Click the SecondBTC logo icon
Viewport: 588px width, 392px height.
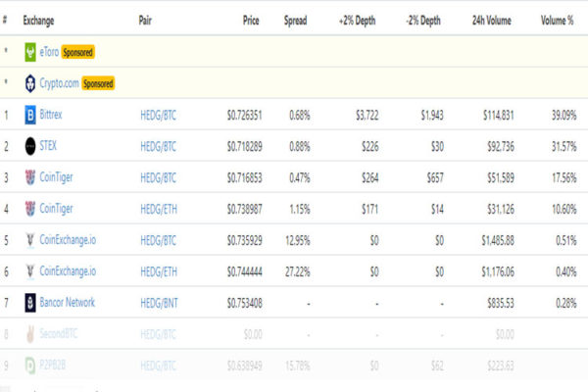tap(30, 334)
